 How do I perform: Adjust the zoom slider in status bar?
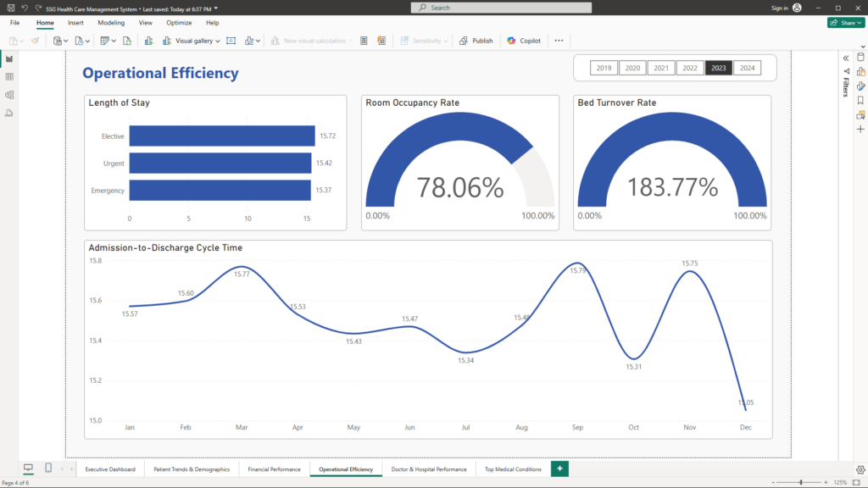[x=800, y=482]
